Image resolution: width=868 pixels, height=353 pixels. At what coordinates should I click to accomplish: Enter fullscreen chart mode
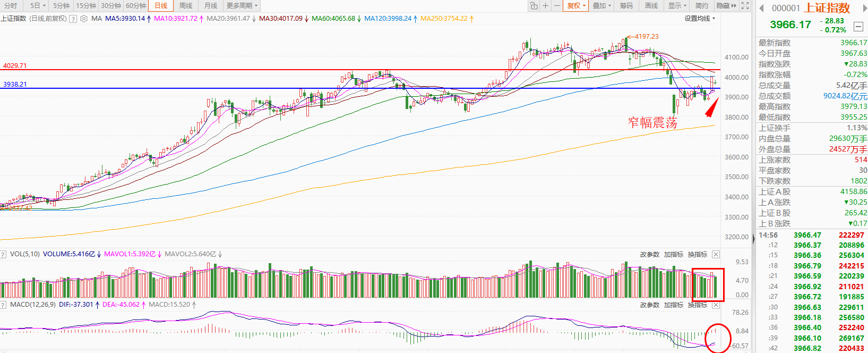coord(745,6)
